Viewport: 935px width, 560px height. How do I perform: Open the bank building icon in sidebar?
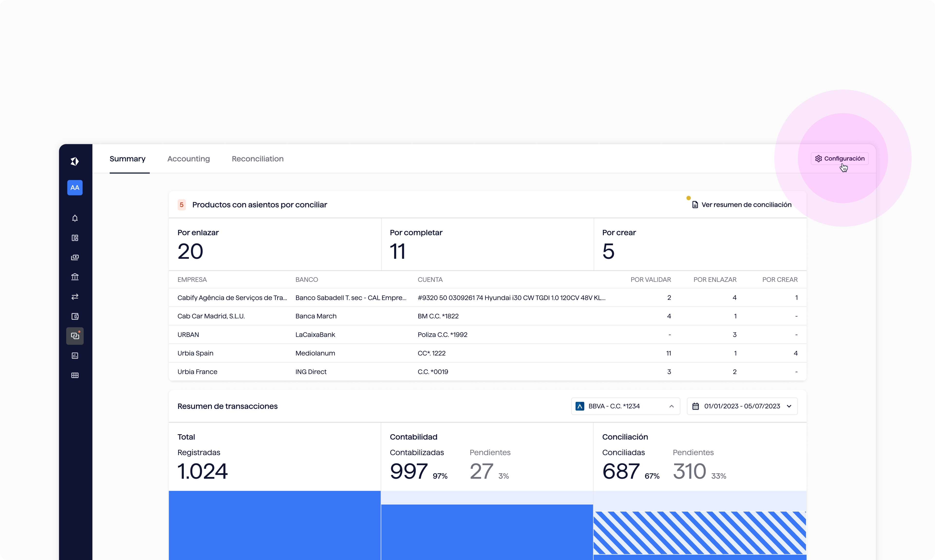pos(75,277)
